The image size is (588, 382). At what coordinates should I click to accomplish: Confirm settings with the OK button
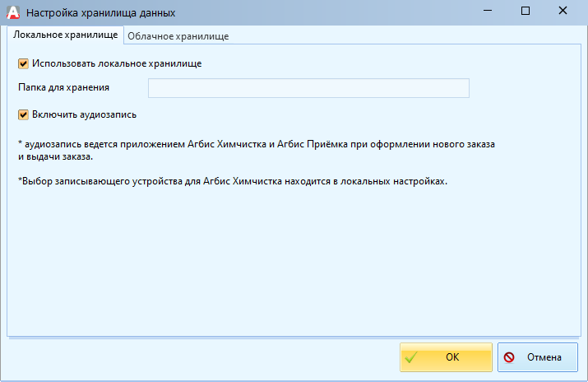[x=446, y=357]
